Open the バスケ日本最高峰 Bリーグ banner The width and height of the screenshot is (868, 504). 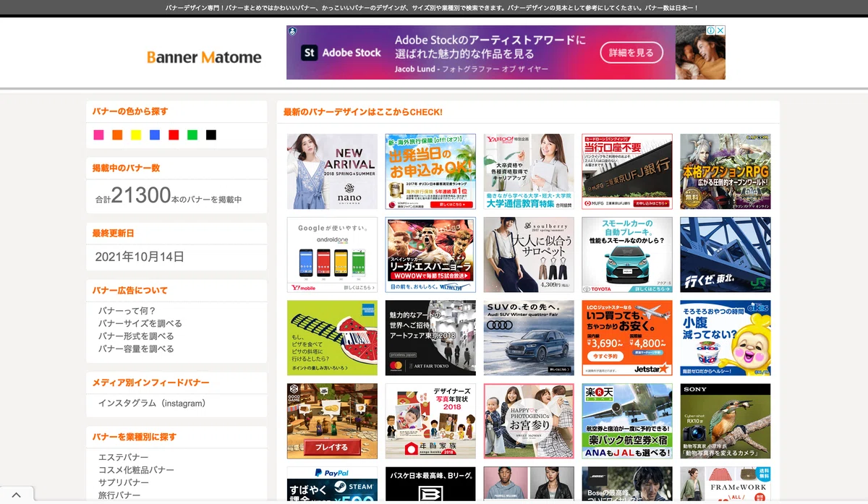coord(430,484)
